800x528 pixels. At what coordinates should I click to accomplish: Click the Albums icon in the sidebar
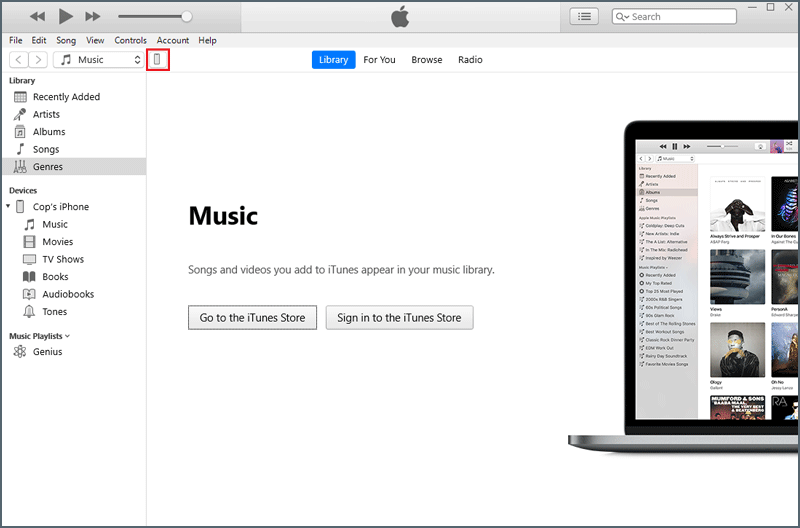click(x=20, y=132)
